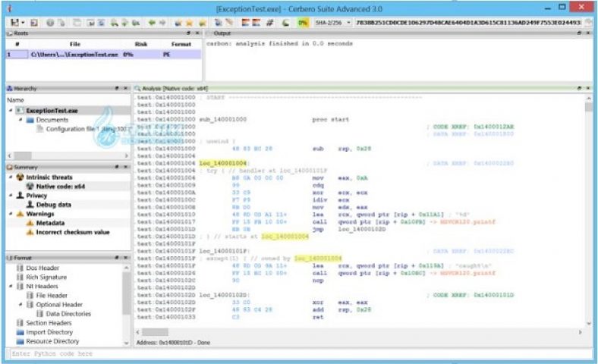This screenshot has height=364, width=598.
Task: Close the Summary panel
Action: click(x=125, y=167)
